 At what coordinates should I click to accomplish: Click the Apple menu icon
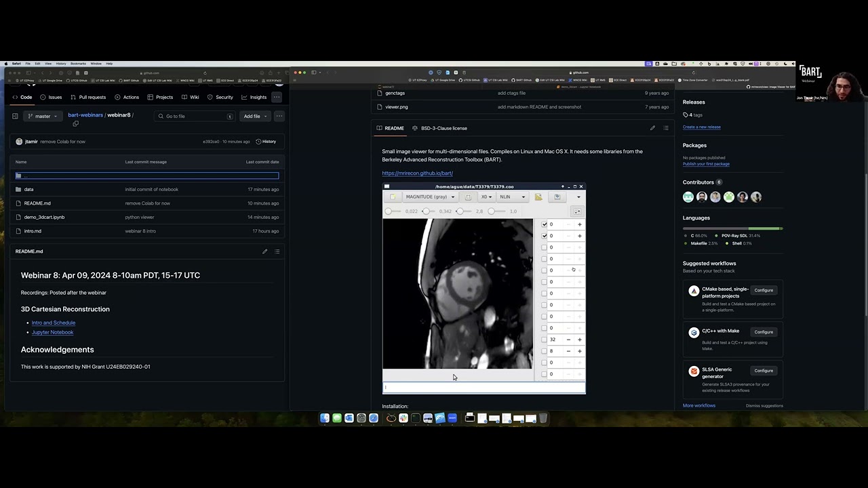[6, 64]
